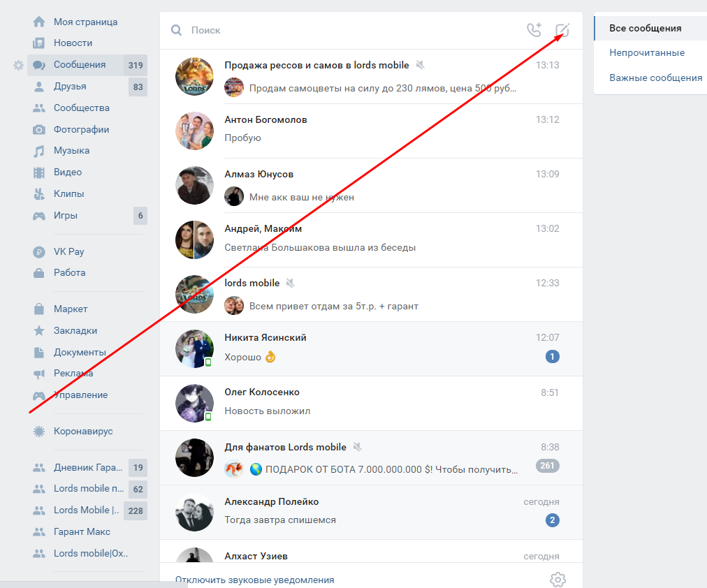
Task: Click Отключить звуковые уведомления link
Action: [x=255, y=580]
